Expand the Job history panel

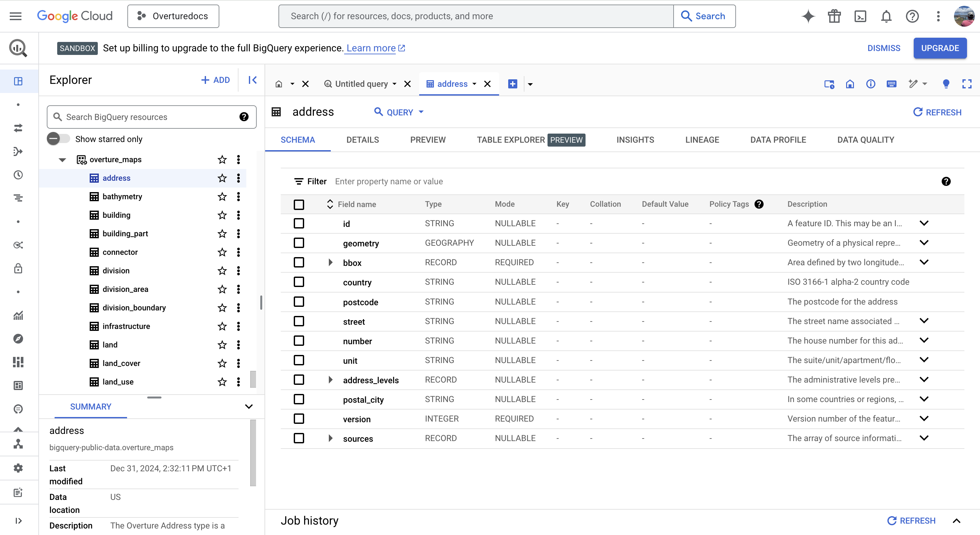(x=956, y=521)
